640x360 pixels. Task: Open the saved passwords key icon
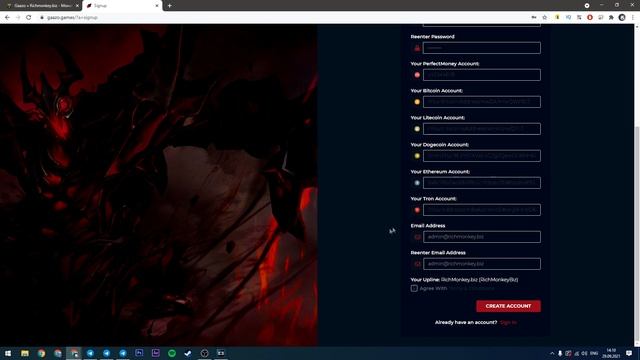534,18
